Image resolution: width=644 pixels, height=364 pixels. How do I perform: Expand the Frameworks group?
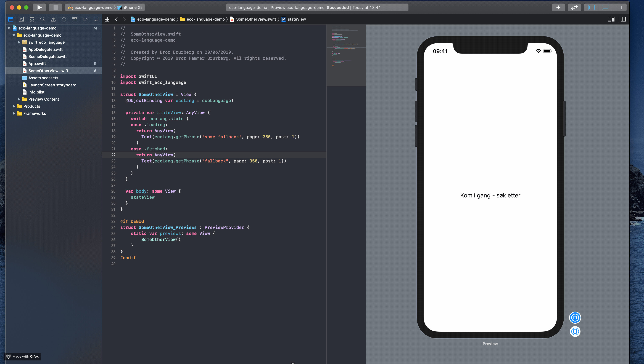tap(14, 114)
